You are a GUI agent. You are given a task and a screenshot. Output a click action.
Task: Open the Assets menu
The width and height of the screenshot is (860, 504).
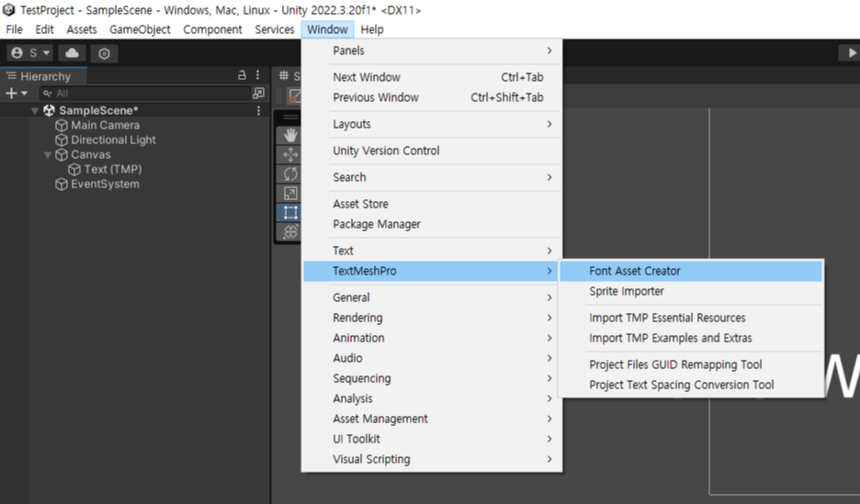click(x=82, y=29)
